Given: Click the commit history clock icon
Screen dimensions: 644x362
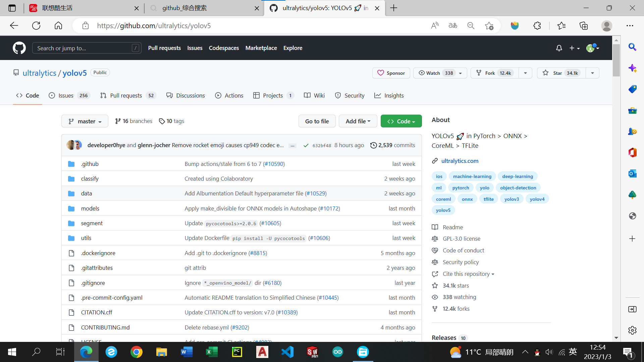Looking at the screenshot, I should [x=373, y=145].
